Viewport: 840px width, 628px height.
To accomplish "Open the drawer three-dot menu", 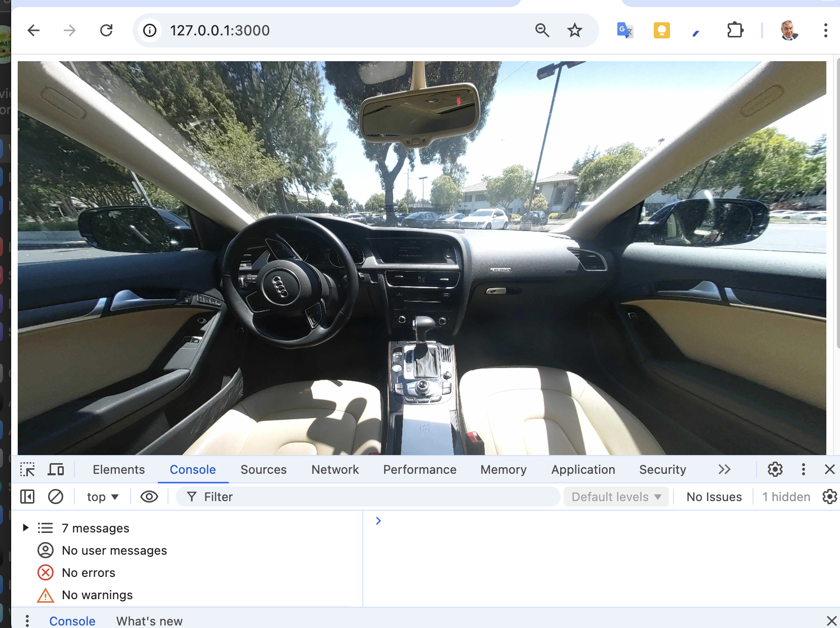I will 27,621.
